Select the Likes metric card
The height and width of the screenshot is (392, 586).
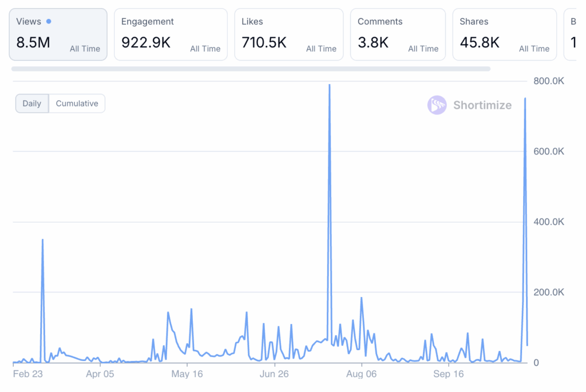tap(288, 34)
